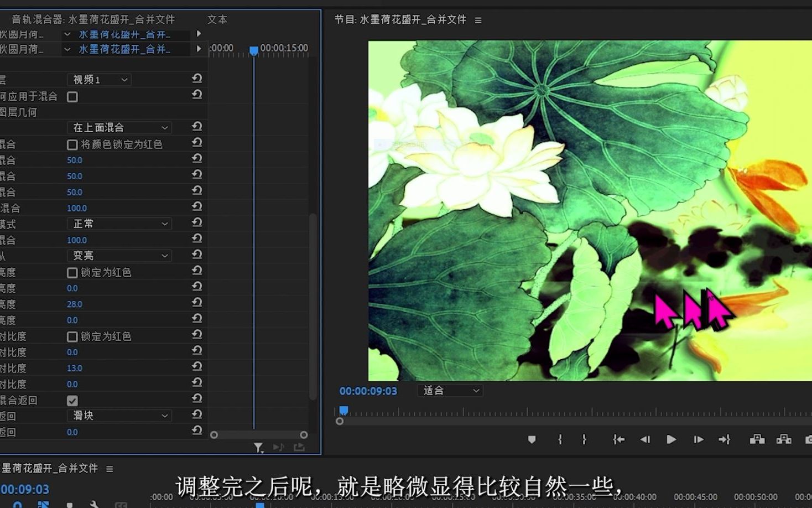Reset the 13.0 contrast value
Screen dimensions: 812x508
coord(197,367)
